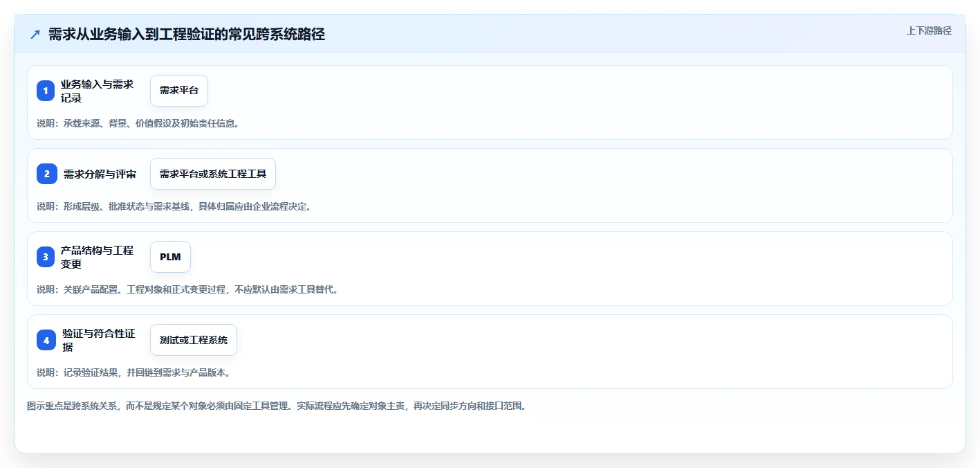Image resolution: width=980 pixels, height=468 pixels.
Task: Click the PLM chip
Action: tap(170, 257)
